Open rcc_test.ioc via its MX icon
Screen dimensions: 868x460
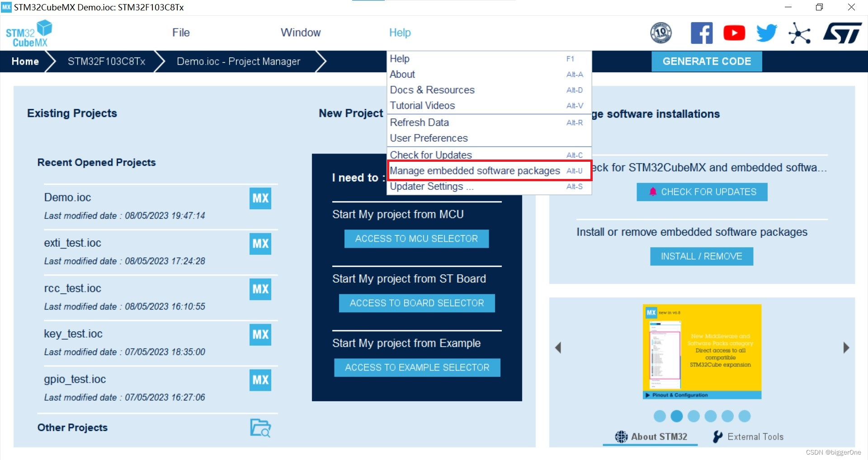click(x=260, y=289)
